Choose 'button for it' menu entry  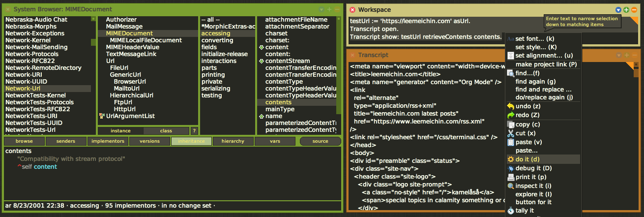pyautogui.click(x=544, y=202)
